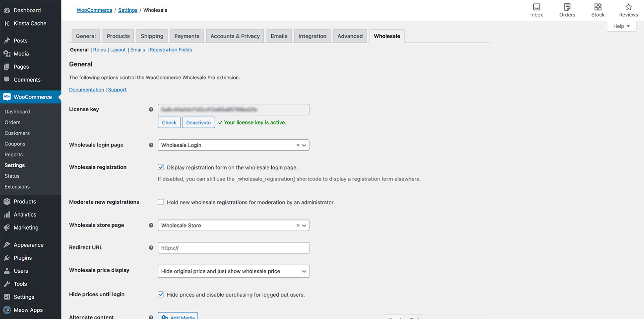Open the Wholesale login page dropdown
The width and height of the screenshot is (644, 319).
pyautogui.click(x=233, y=145)
